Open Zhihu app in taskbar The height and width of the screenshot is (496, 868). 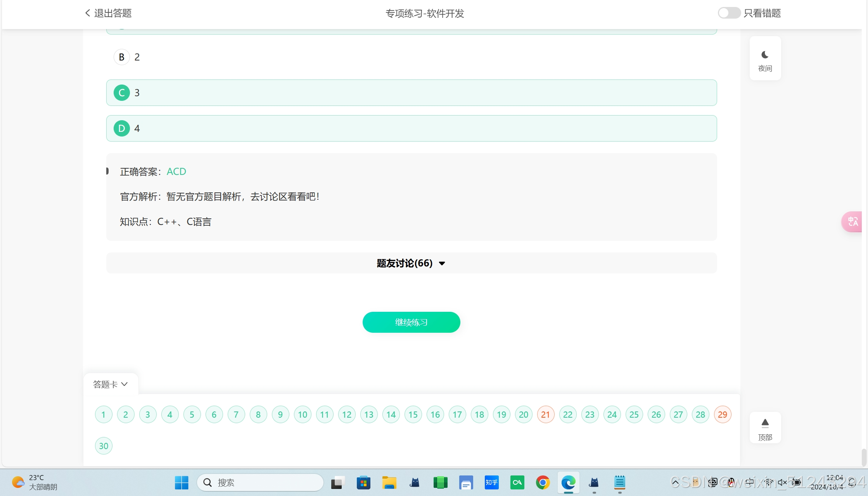pos(491,482)
